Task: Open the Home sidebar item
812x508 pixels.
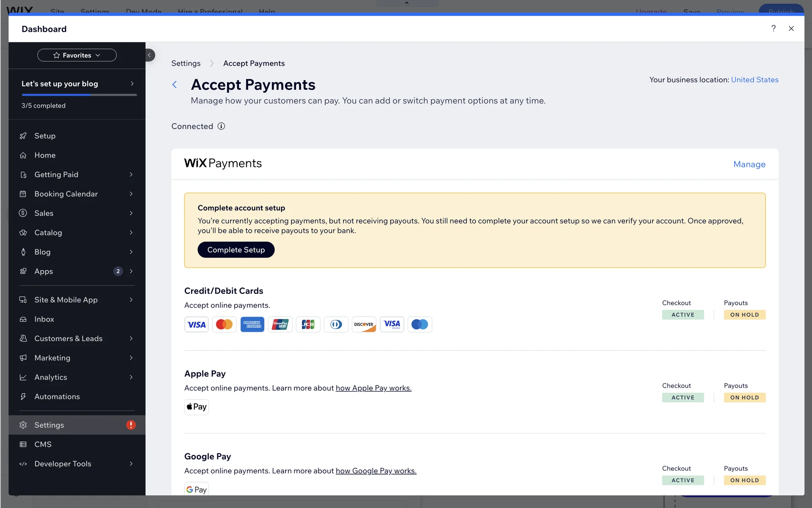Action: (45, 155)
